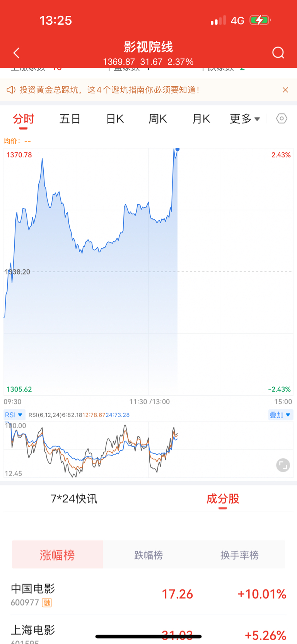Tap the back arrow icon

[x=16, y=53]
